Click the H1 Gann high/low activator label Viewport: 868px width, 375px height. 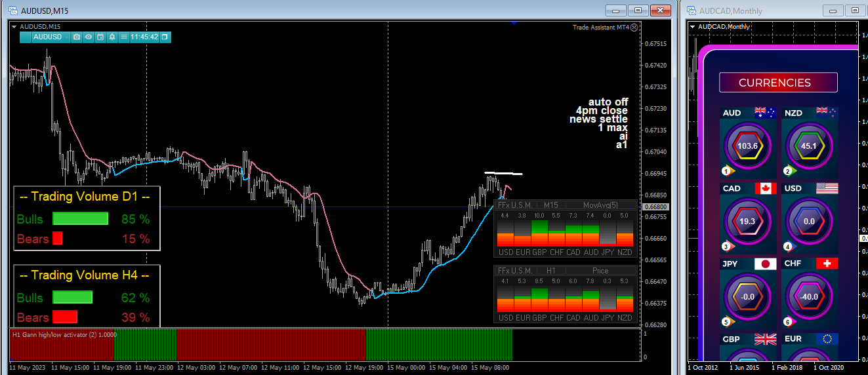(x=64, y=334)
